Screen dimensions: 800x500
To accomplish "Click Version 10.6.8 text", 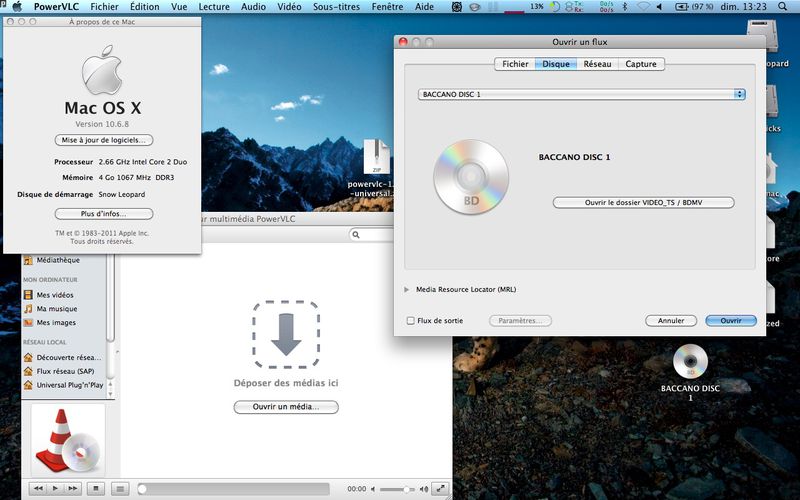I will (x=102, y=124).
